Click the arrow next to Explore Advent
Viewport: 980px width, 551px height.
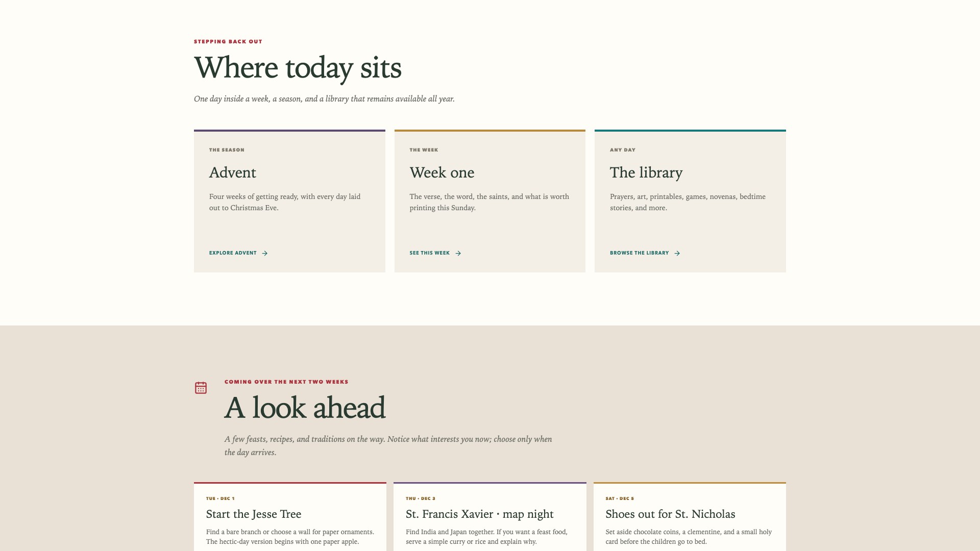[264, 253]
